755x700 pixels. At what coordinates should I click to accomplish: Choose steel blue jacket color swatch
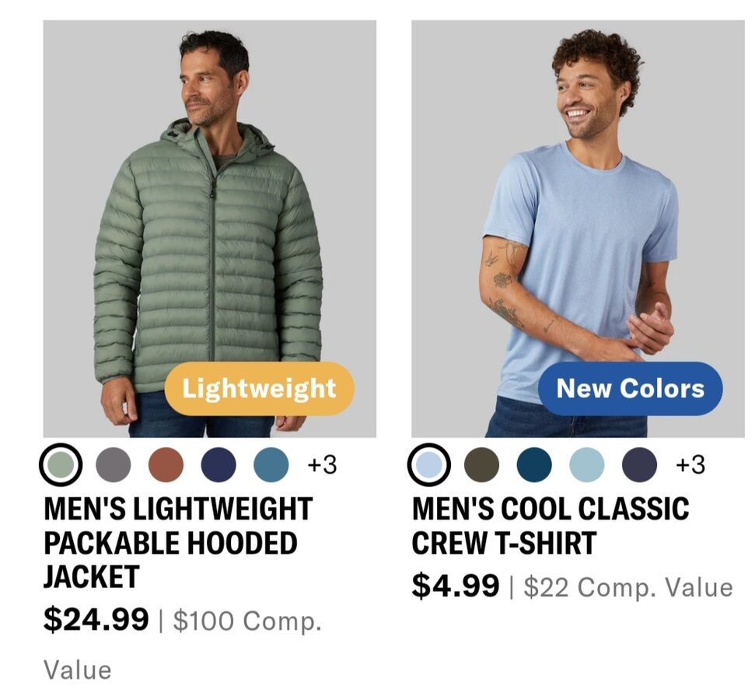tap(271, 464)
